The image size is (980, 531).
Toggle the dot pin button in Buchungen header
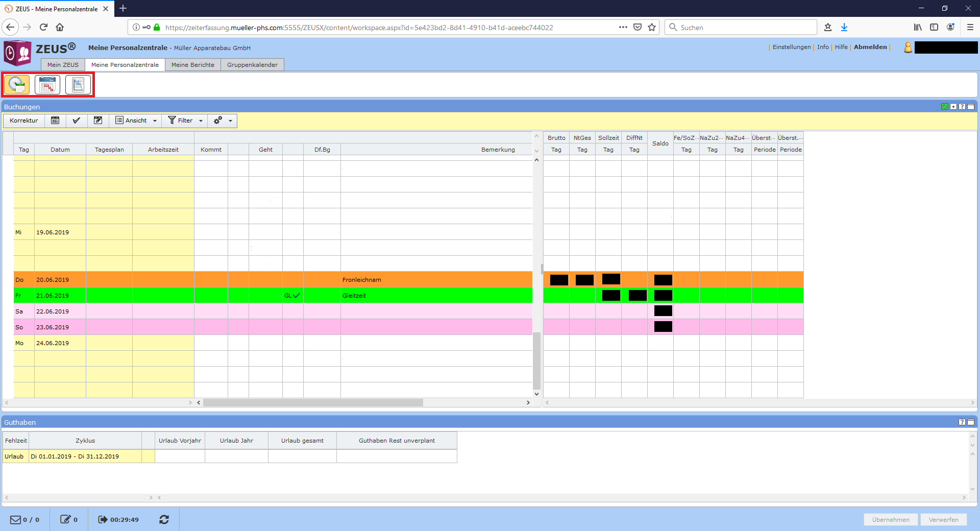point(953,107)
